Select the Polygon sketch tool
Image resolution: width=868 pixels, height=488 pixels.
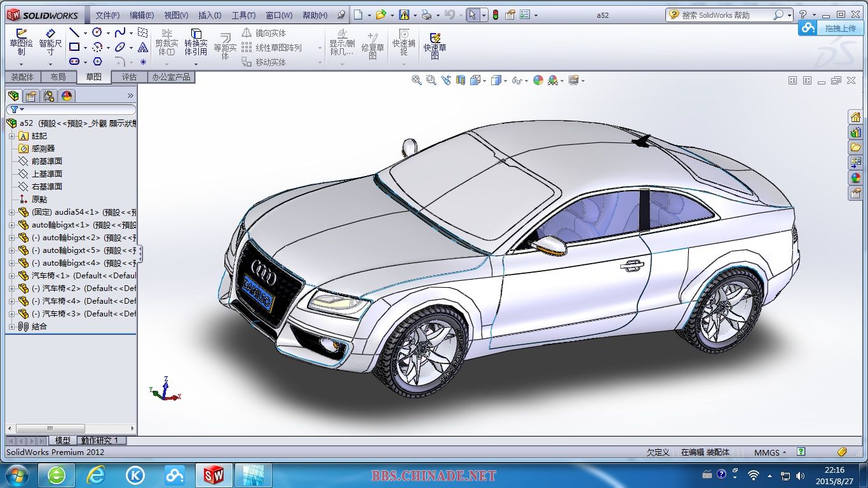click(97, 62)
